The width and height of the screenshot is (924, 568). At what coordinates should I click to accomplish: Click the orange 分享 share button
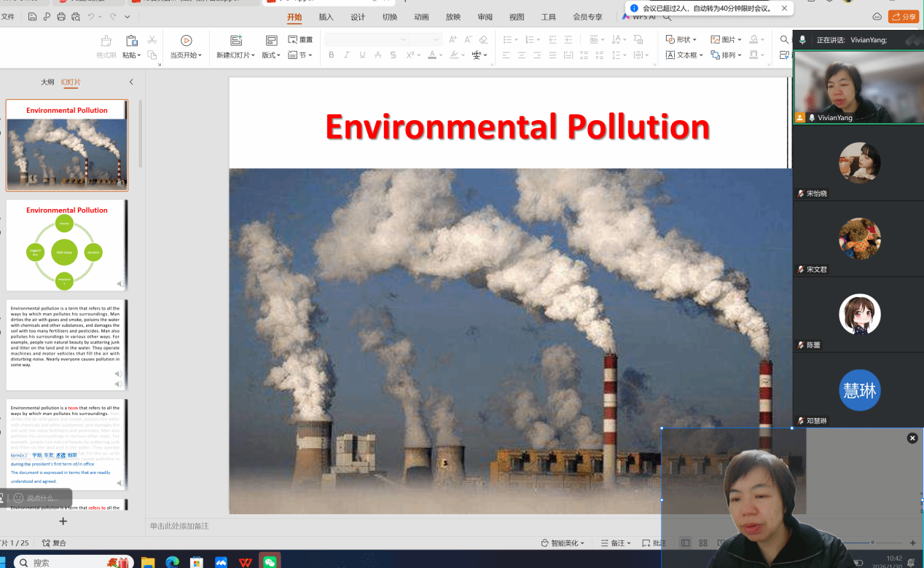pyautogui.click(x=904, y=17)
